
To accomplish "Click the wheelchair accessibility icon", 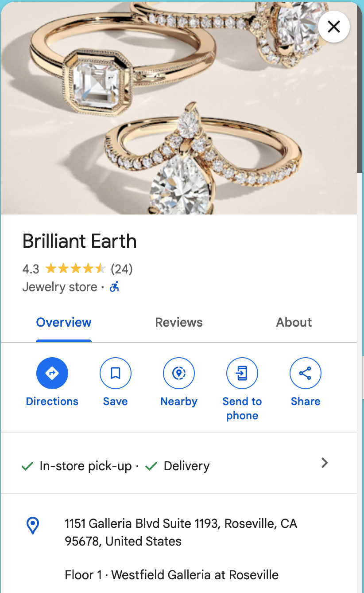I will [x=115, y=287].
